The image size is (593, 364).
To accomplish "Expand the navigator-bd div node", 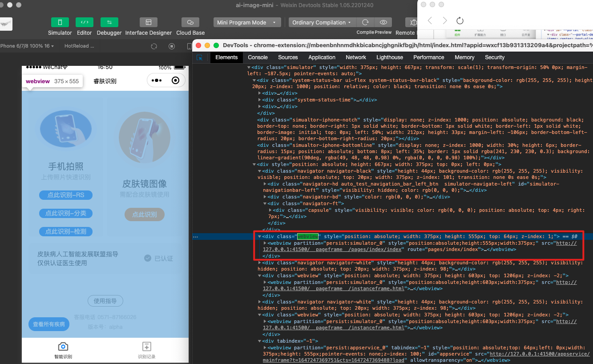I will click(x=265, y=197).
